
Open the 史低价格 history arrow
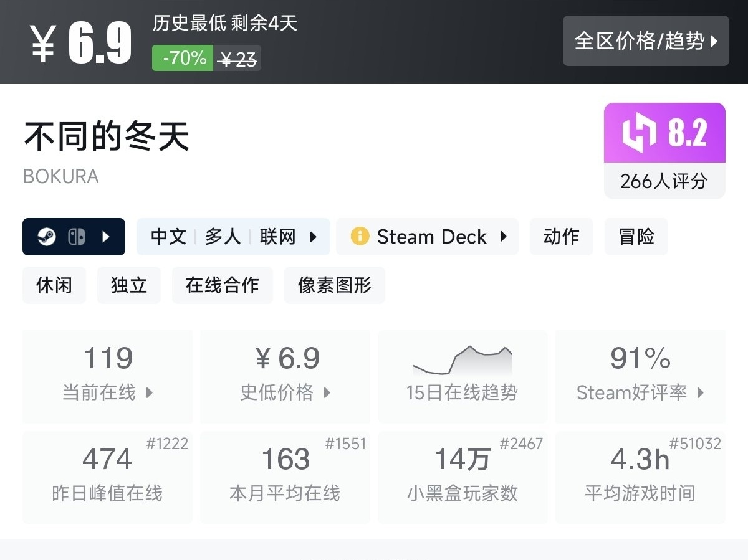pos(327,392)
